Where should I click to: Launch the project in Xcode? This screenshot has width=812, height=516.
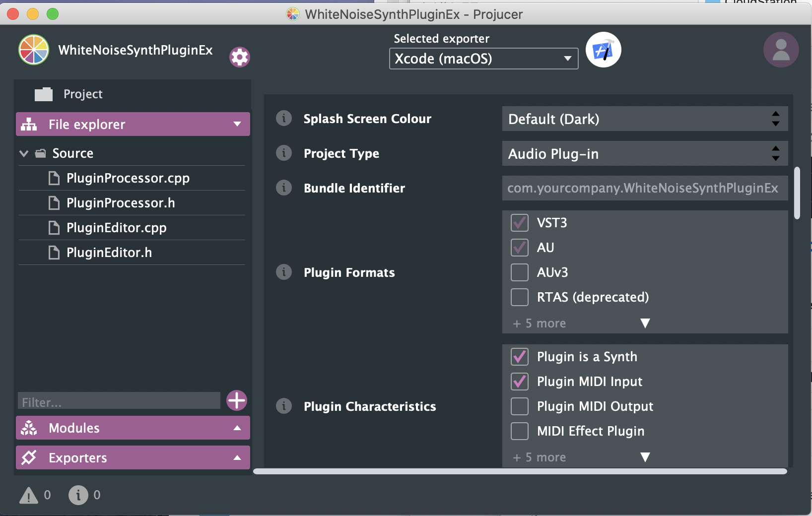603,49
